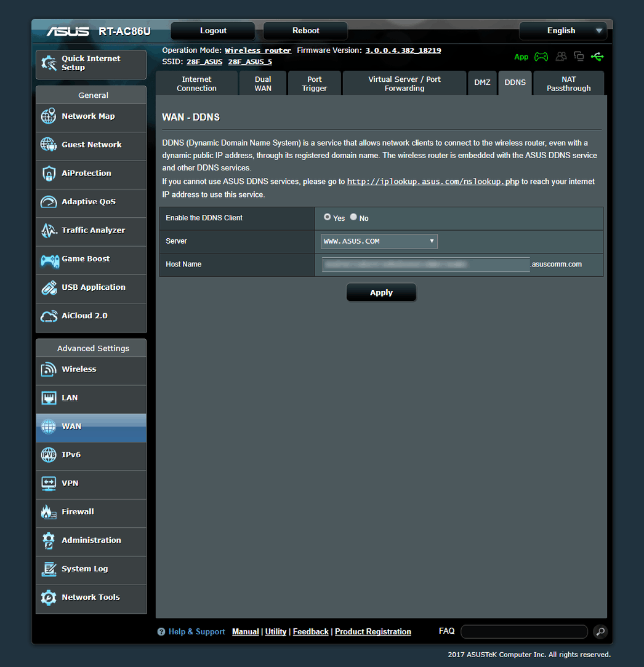Screen dimensions: 644x667
Task: Click the IPv6 globe icon
Action: pyautogui.click(x=49, y=455)
